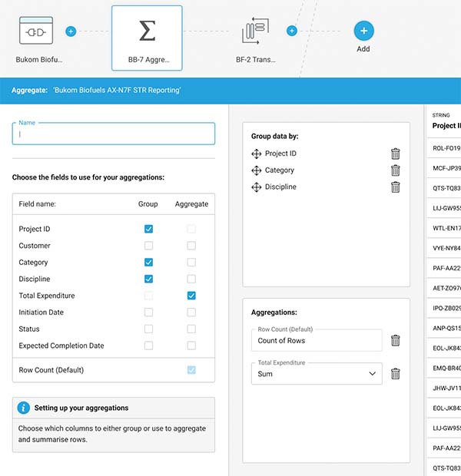Remove the Category grouping with trash icon
This screenshot has height=476, width=461.
click(396, 170)
